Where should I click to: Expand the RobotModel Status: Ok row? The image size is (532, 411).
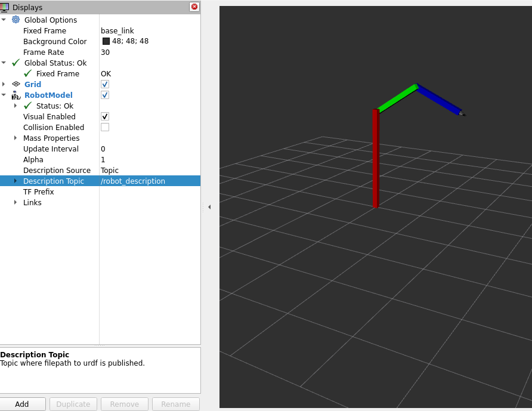16,106
